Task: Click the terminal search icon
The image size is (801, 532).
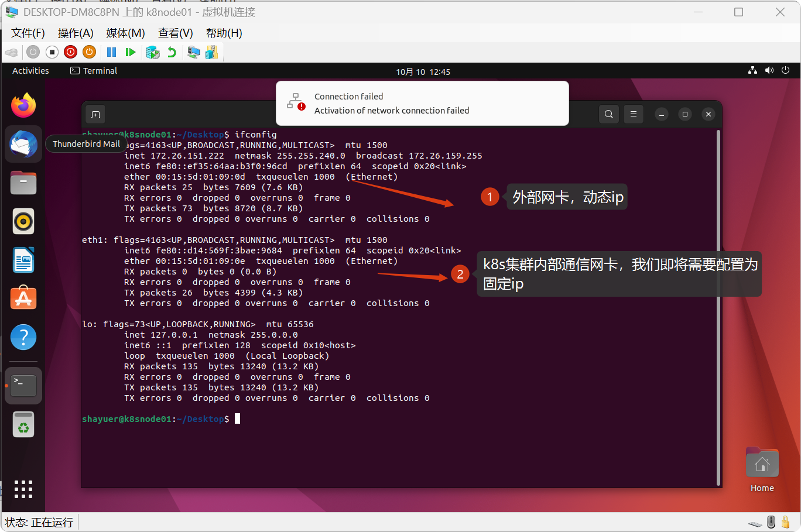Action: point(608,114)
